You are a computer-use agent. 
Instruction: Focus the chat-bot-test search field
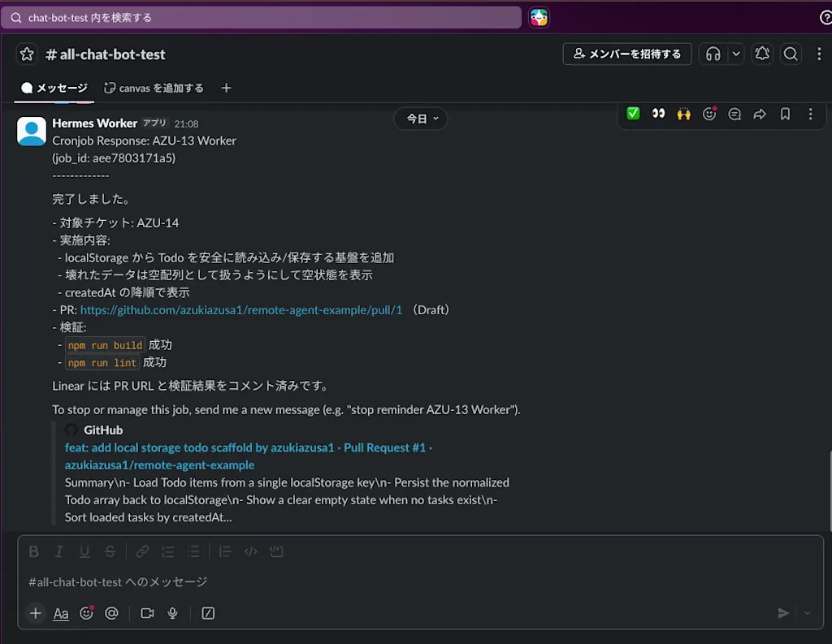click(x=261, y=18)
